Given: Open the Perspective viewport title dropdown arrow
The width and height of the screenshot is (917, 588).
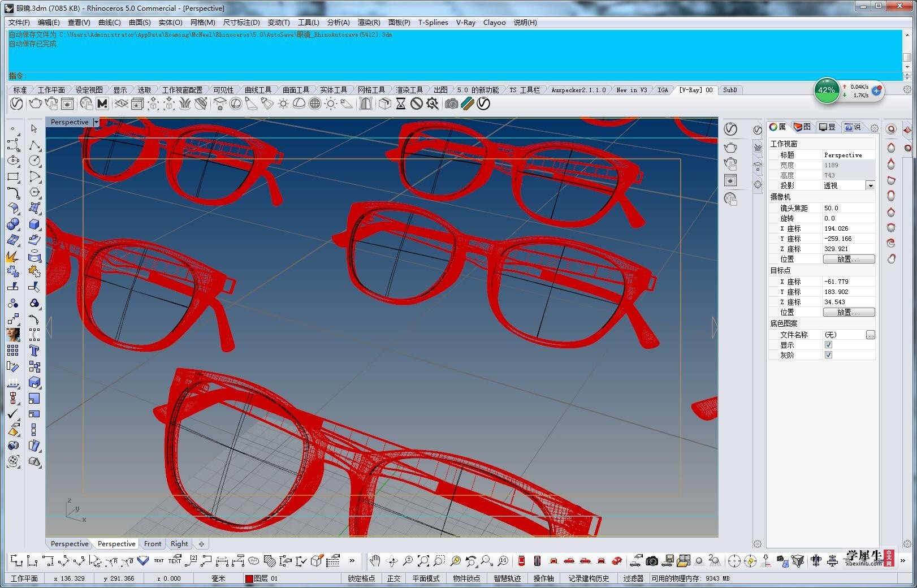Looking at the screenshot, I should [96, 122].
